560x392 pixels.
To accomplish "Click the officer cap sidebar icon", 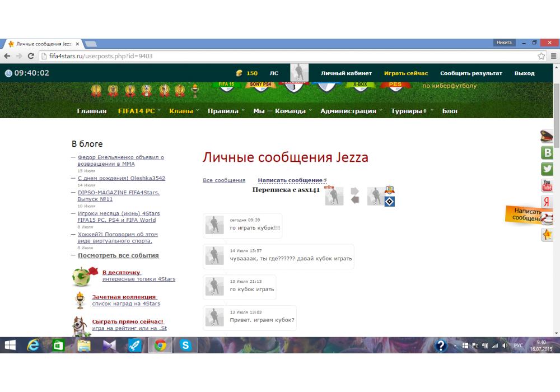I will click(547, 136).
